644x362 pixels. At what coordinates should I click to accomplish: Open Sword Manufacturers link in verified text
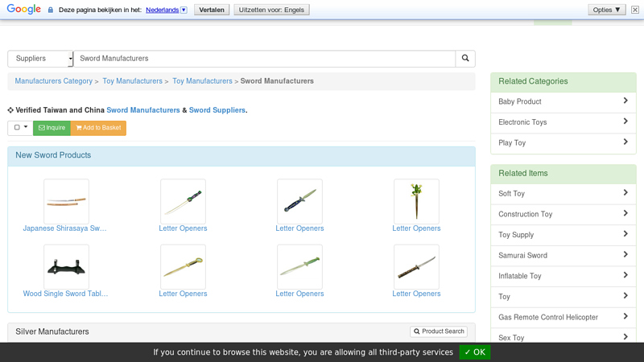point(143,110)
